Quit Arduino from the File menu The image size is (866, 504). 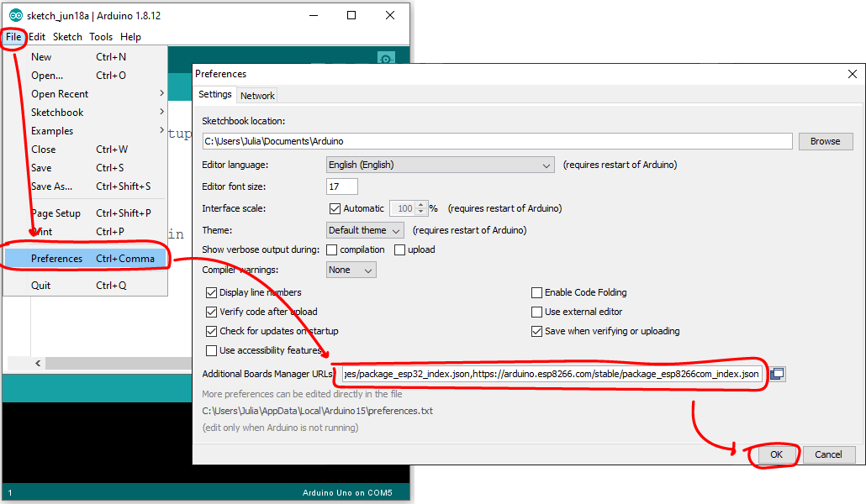pos(86,286)
